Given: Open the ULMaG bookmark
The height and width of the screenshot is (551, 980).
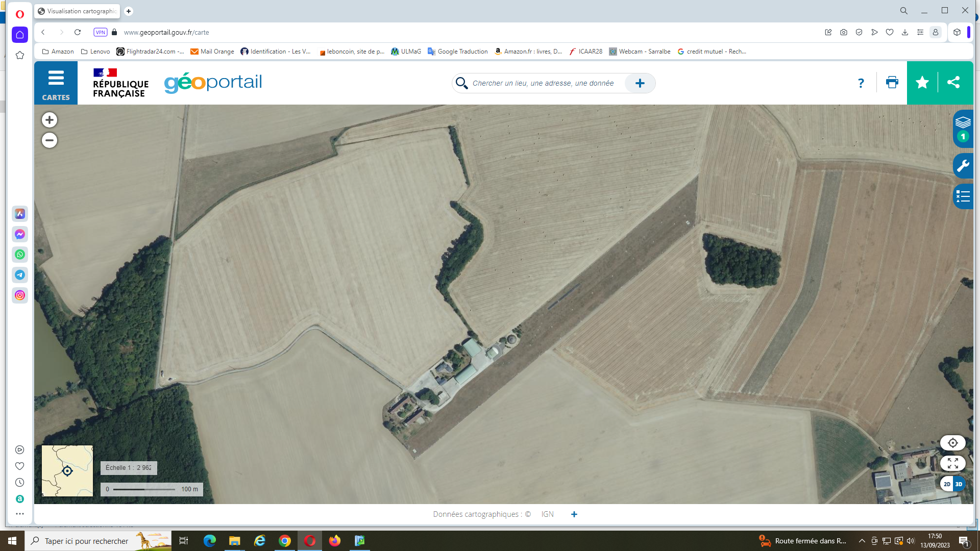Looking at the screenshot, I should pos(406,52).
